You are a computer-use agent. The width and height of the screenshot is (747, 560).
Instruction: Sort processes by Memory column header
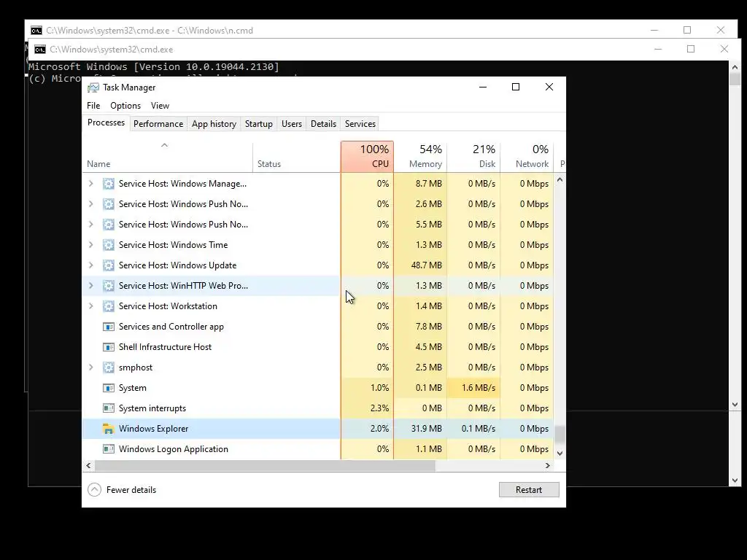click(x=420, y=157)
